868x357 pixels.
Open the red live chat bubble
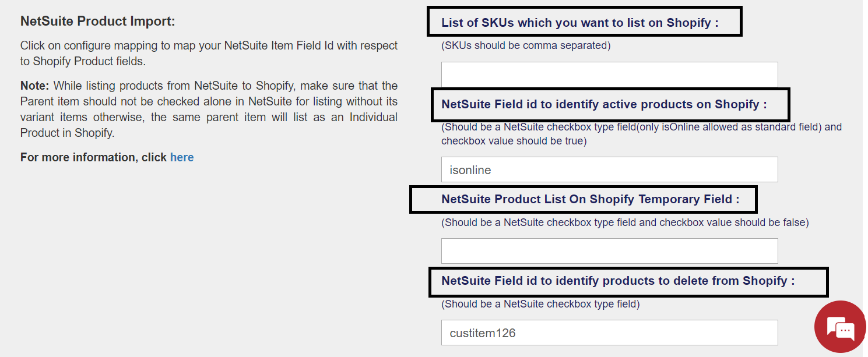click(840, 327)
